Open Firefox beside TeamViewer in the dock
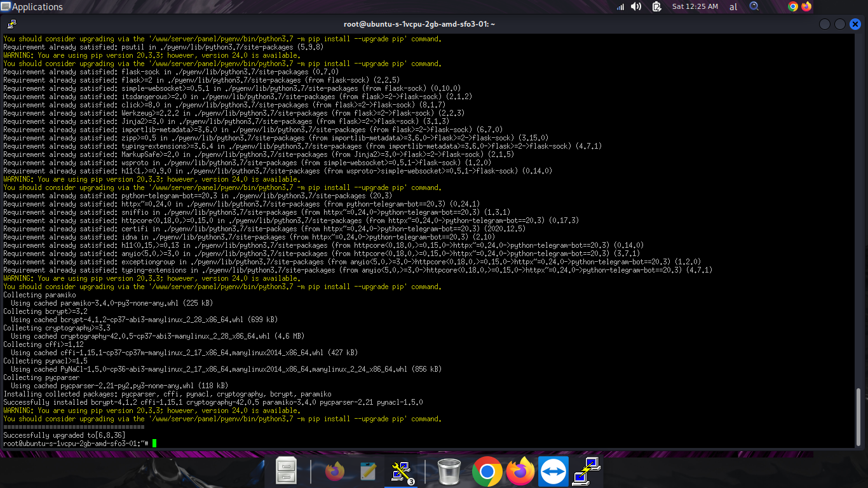The height and width of the screenshot is (488, 868). click(x=520, y=471)
